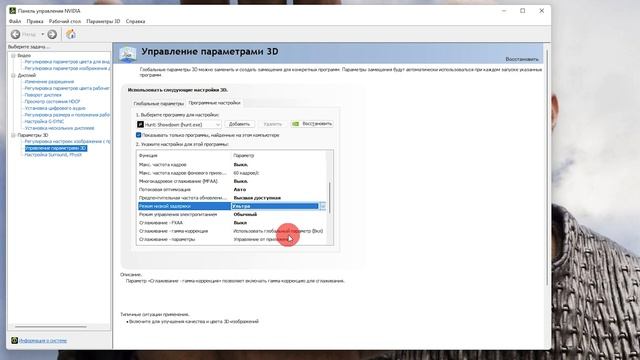640x360 pixels.
Task: Collapse the 'Параметры 3D' tree node
Action: [13, 135]
